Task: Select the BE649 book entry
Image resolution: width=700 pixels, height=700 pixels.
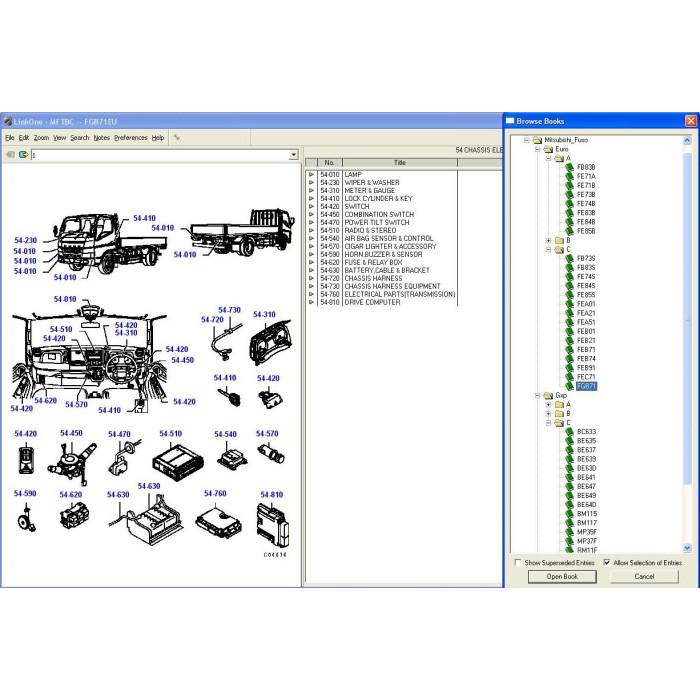Action: [586, 496]
